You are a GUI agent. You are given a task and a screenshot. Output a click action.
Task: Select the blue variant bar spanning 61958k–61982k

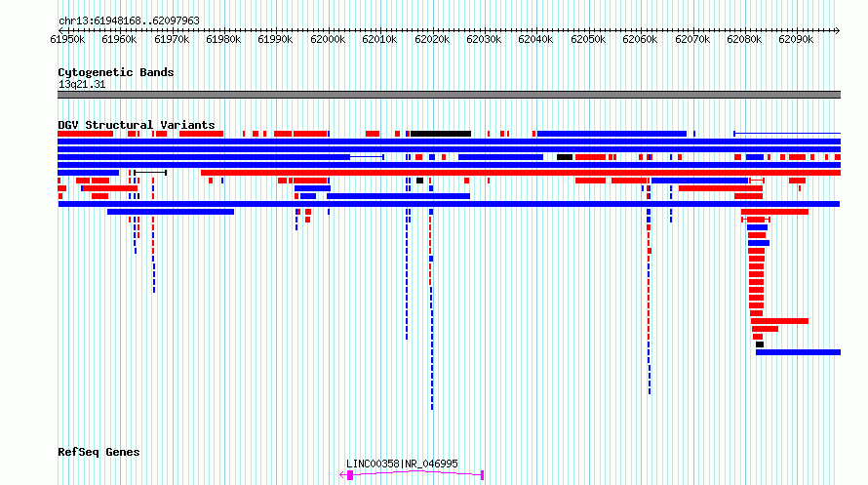coord(171,212)
